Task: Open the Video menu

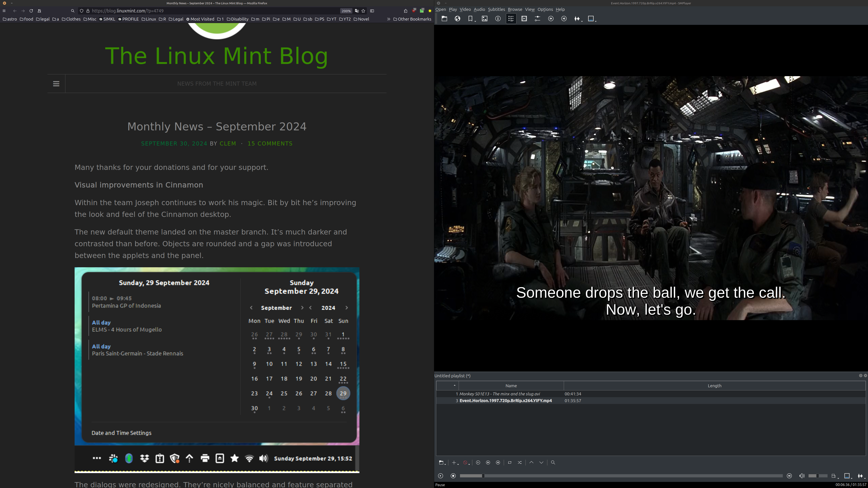Action: tap(465, 9)
